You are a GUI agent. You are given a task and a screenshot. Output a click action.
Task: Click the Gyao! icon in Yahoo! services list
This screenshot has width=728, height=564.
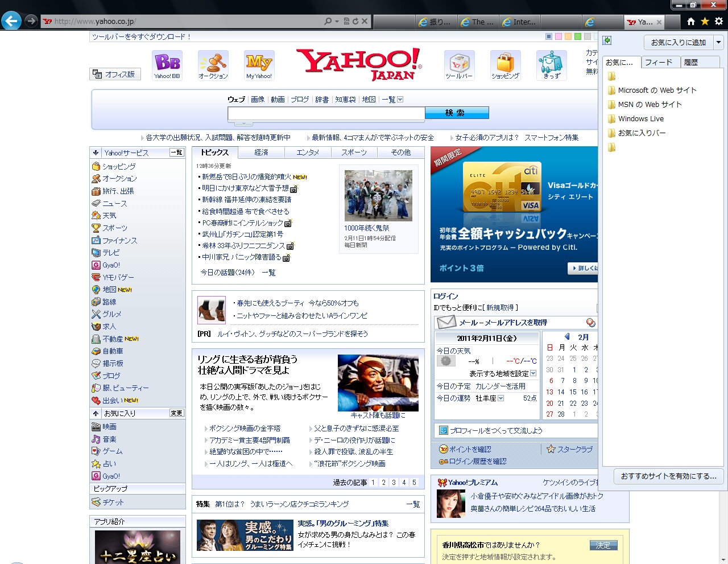click(96, 265)
